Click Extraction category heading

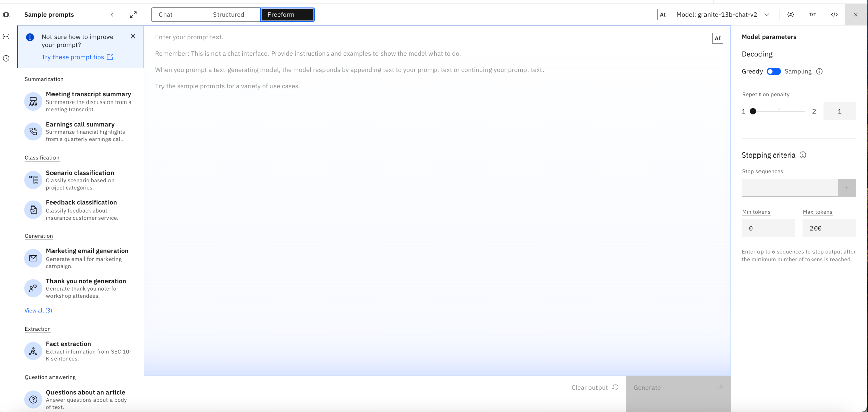tap(38, 329)
